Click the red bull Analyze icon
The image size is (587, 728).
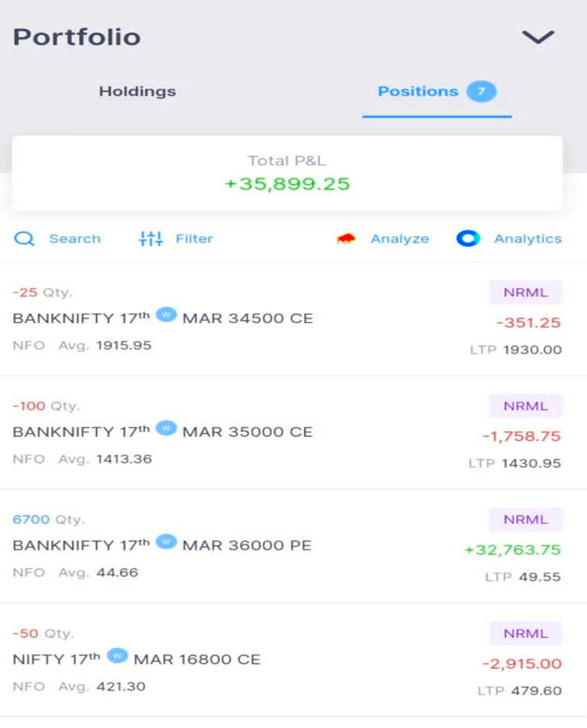[346, 239]
